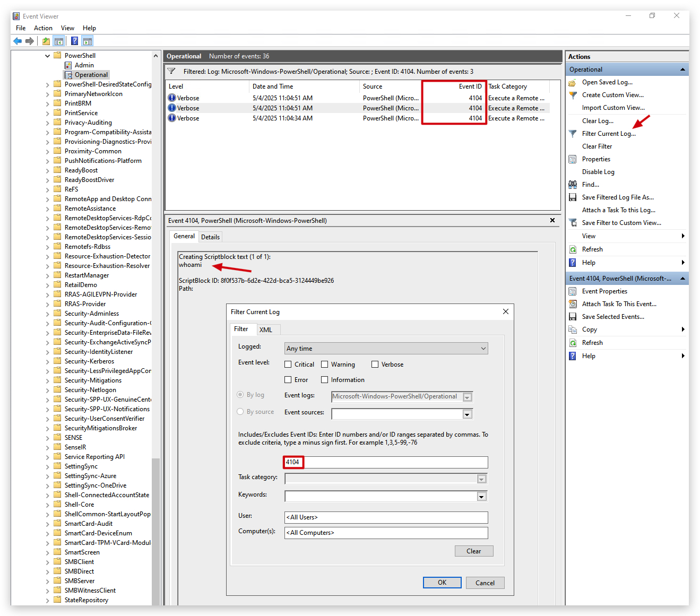This screenshot has width=700, height=616.
Task: Select the By log radio button
Action: coord(240,395)
